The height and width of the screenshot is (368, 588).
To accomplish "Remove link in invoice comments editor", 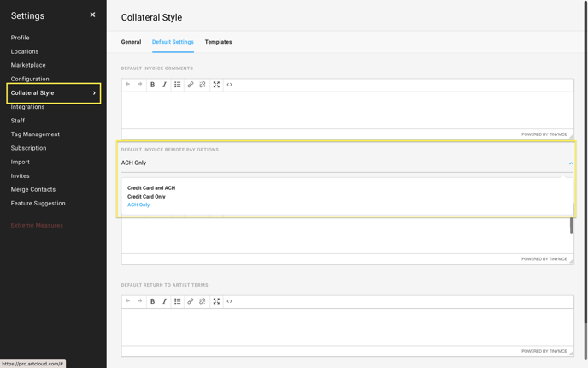I will pyautogui.click(x=203, y=85).
